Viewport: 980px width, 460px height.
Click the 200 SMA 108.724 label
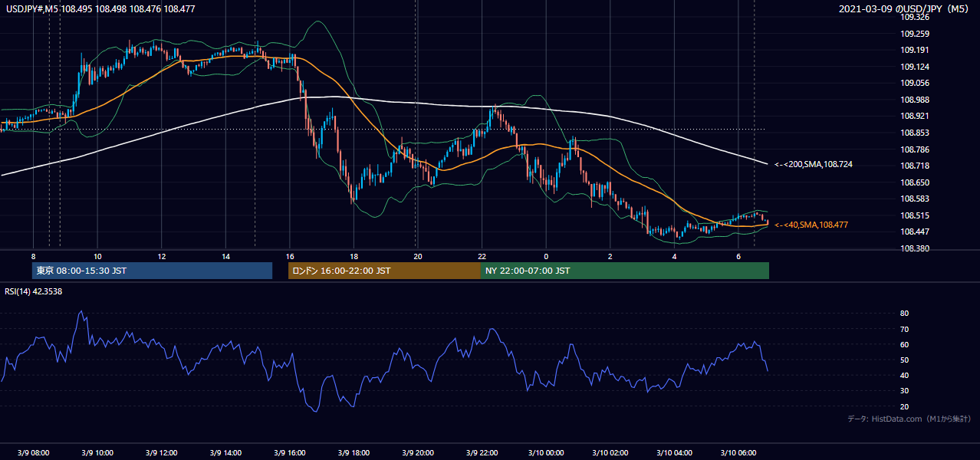click(x=814, y=164)
